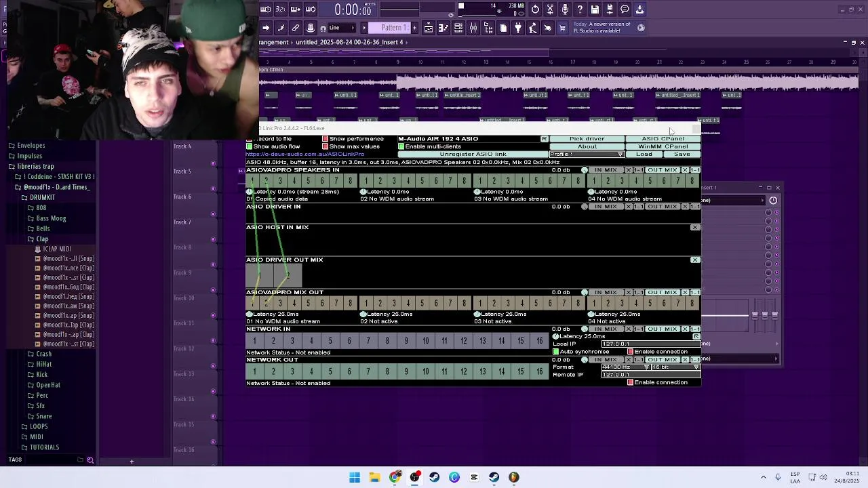This screenshot has width=868, height=488.
Task: Click Network In channel 16 box
Action: click(540, 340)
